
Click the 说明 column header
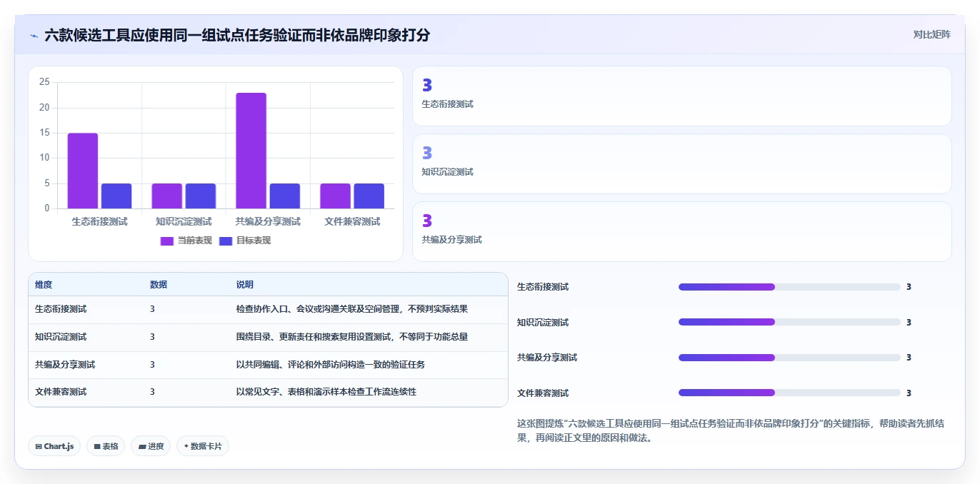pyautogui.click(x=245, y=285)
